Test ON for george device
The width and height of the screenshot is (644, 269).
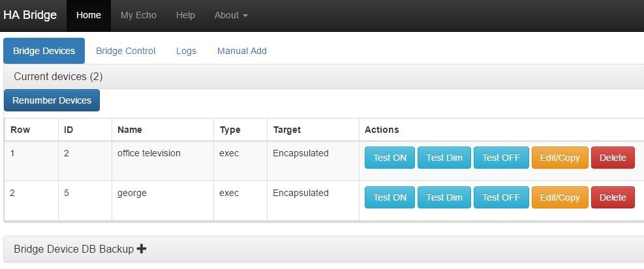click(390, 197)
